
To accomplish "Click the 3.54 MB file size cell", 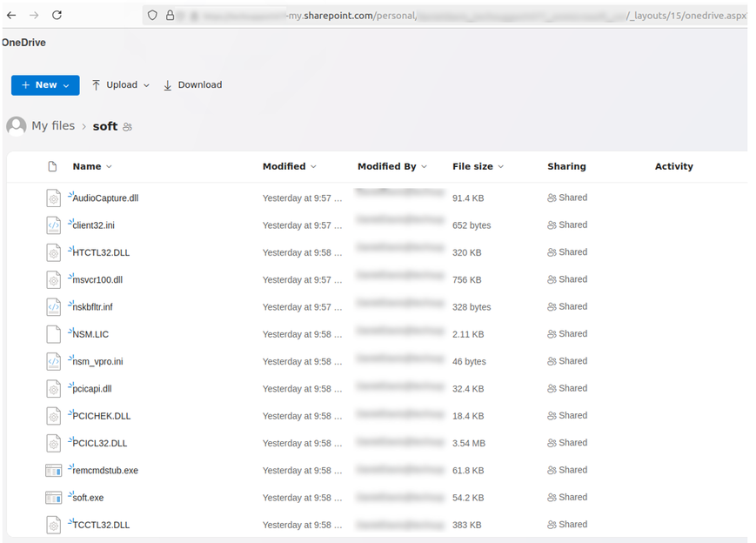I will tap(469, 443).
